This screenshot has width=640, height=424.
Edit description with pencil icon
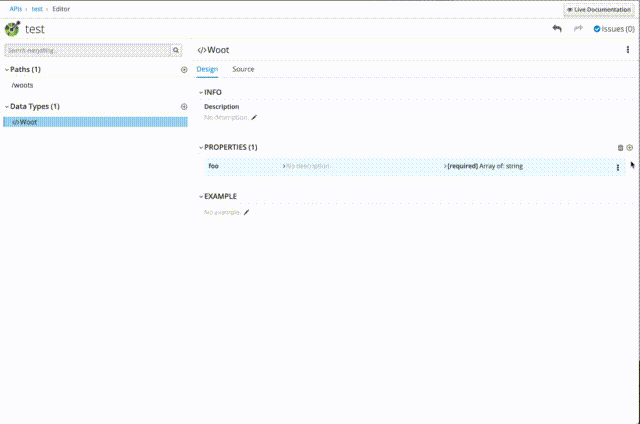(x=254, y=118)
